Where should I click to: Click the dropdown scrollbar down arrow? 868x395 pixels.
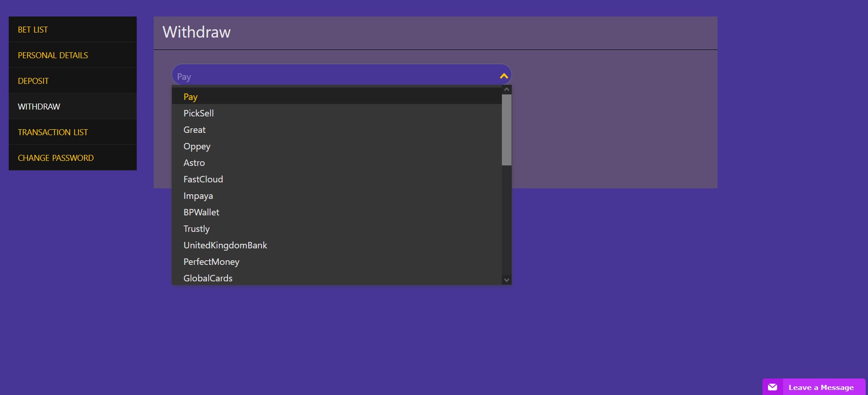click(x=506, y=280)
